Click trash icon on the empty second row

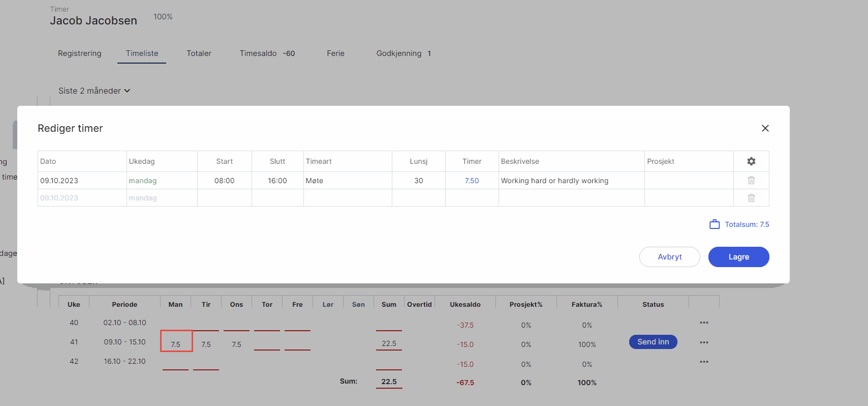751,198
